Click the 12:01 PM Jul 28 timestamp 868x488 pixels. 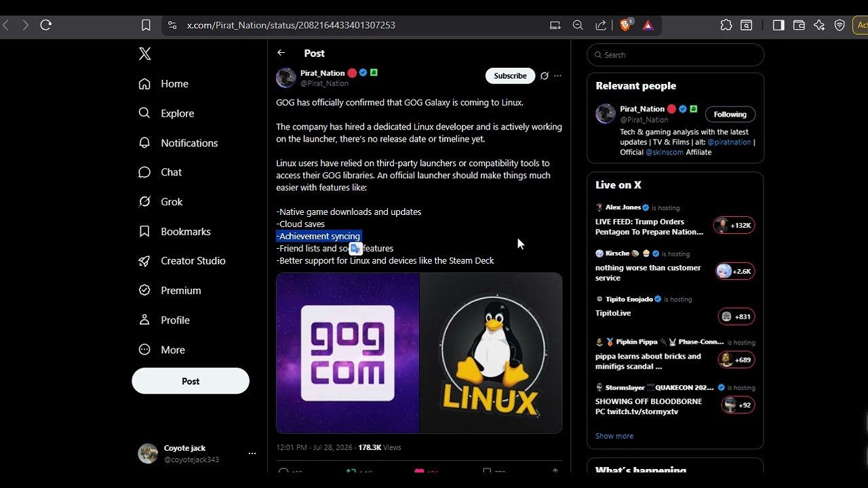(314, 447)
